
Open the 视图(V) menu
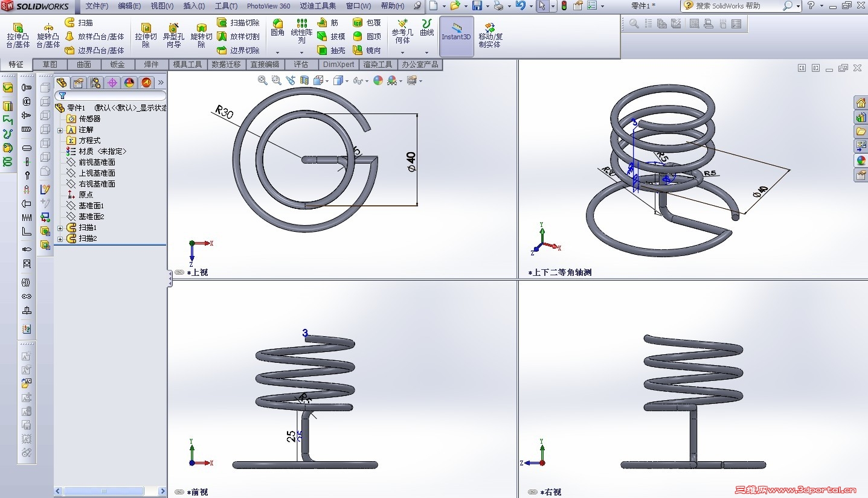[162, 6]
